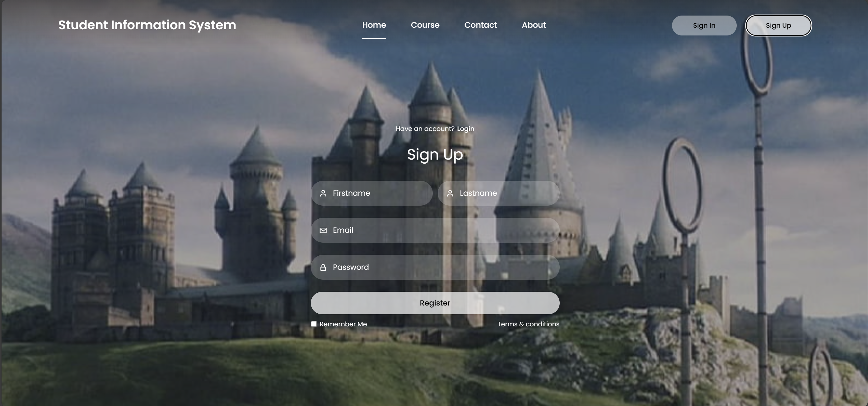The image size is (868, 406).
Task: Click the user icon in Firstname field
Action: [x=323, y=193]
